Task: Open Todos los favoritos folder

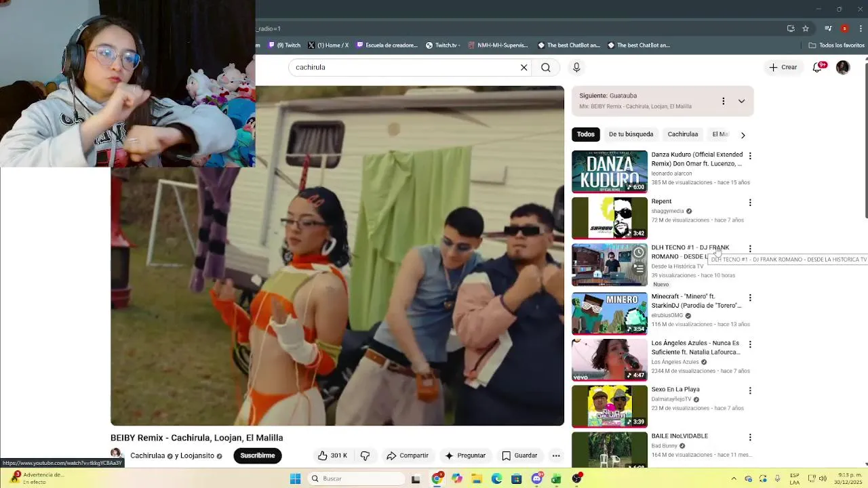Action: point(837,45)
